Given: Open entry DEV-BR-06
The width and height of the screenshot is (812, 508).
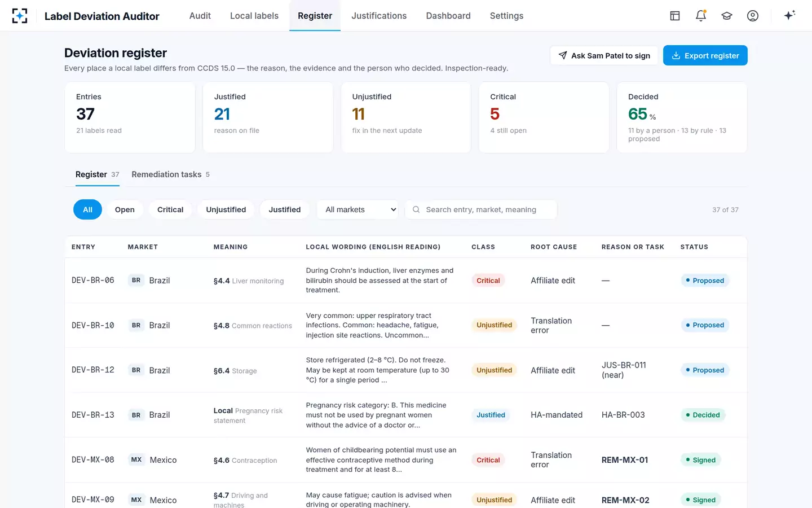Looking at the screenshot, I should [93, 281].
